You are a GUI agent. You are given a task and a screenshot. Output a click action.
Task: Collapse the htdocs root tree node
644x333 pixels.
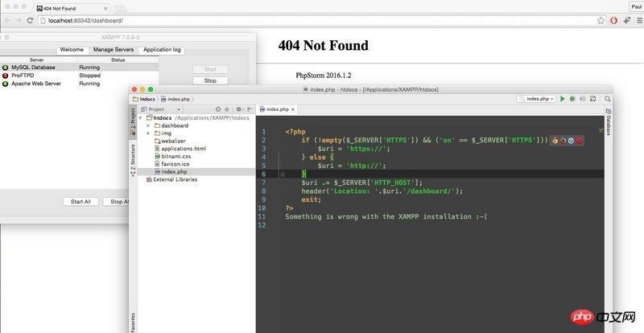tap(141, 118)
